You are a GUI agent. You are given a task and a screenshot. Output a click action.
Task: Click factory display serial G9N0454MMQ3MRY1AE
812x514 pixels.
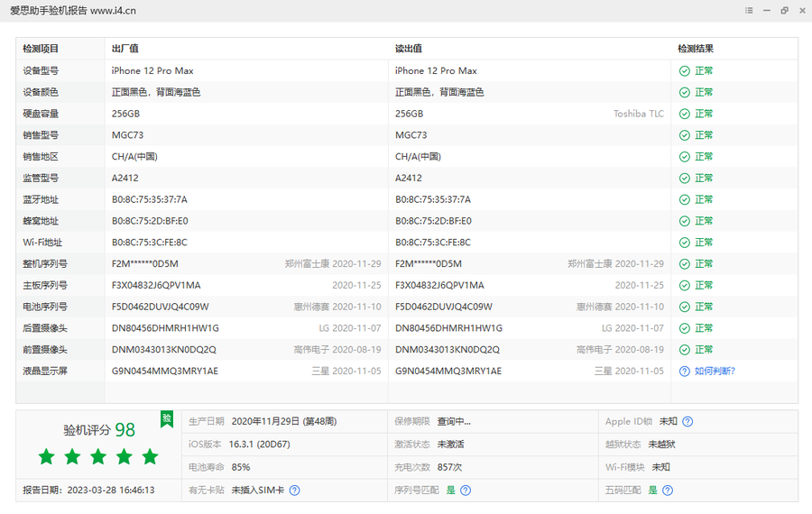pos(165,372)
